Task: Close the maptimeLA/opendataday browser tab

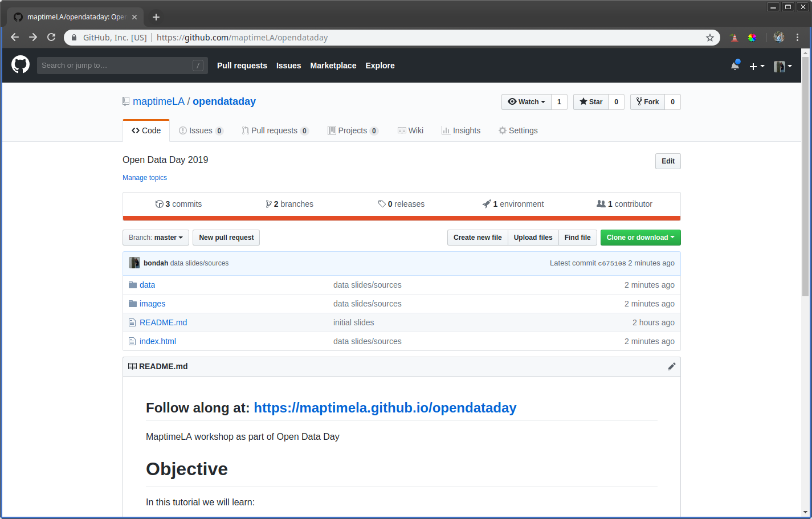Action: click(x=134, y=17)
